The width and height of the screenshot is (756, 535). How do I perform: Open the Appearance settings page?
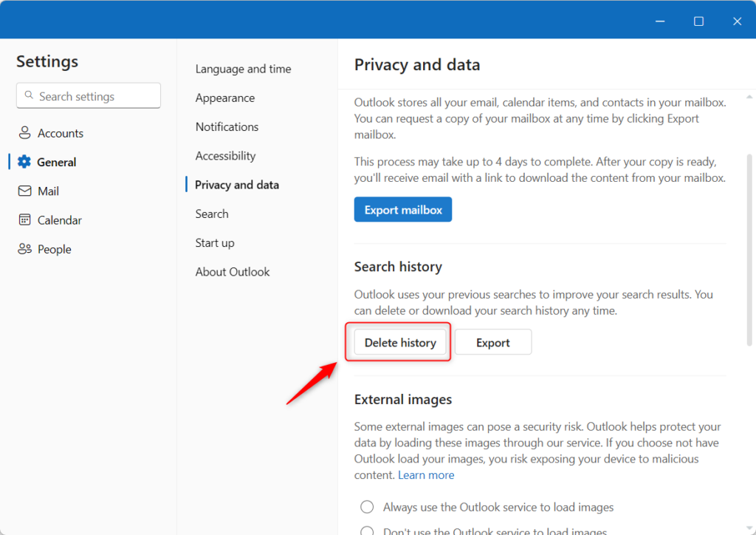[x=224, y=98]
